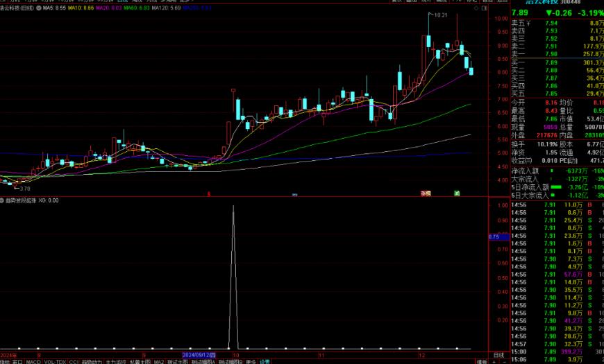
Task: Click the MA5: 8.55 legend label
Action: point(54,8)
